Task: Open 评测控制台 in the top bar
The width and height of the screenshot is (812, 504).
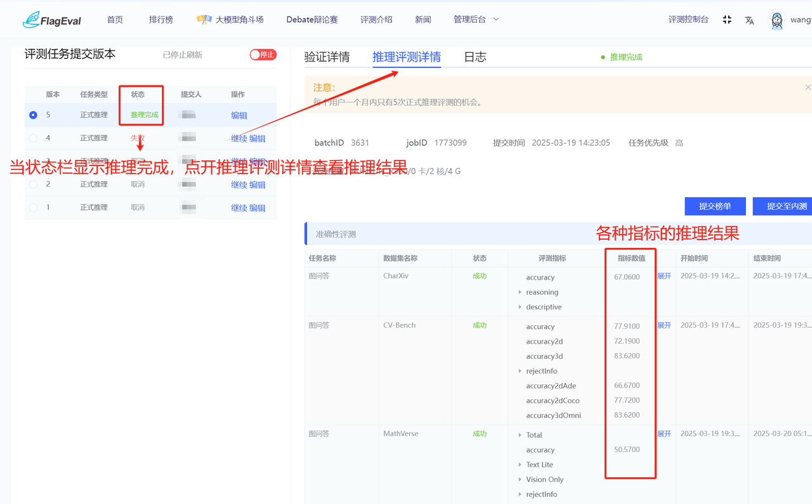Action: pos(688,20)
